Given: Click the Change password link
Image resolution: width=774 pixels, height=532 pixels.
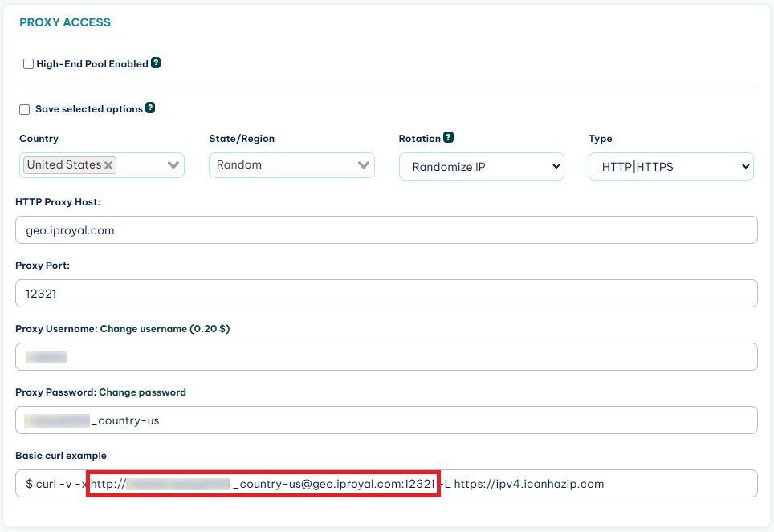Looking at the screenshot, I should (x=142, y=392).
